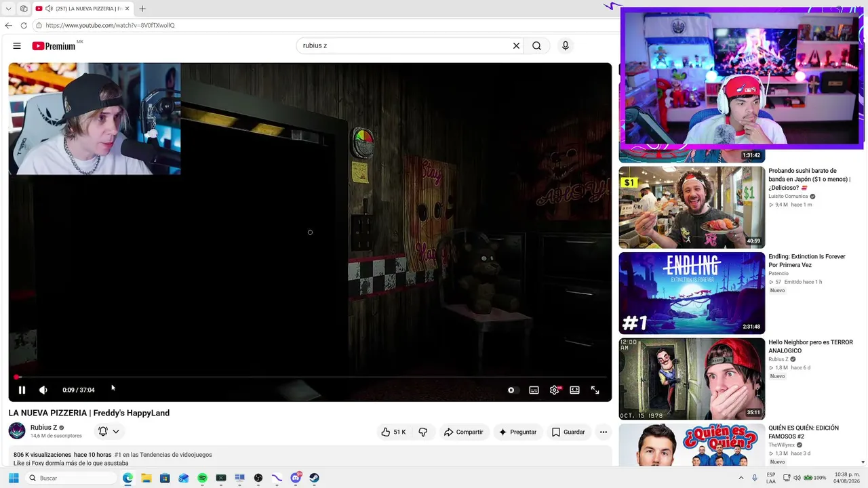Image resolution: width=868 pixels, height=488 pixels.
Task: Mute the video player volume
Action: [x=43, y=390]
